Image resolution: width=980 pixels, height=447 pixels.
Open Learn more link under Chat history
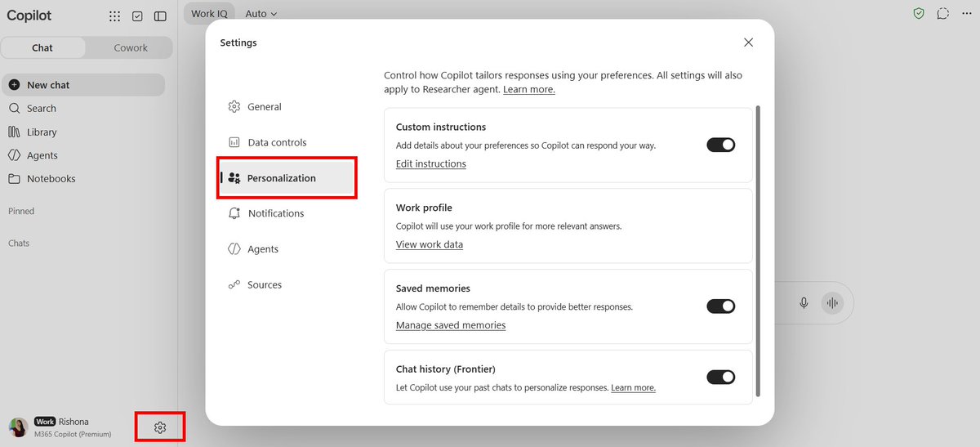pos(633,387)
